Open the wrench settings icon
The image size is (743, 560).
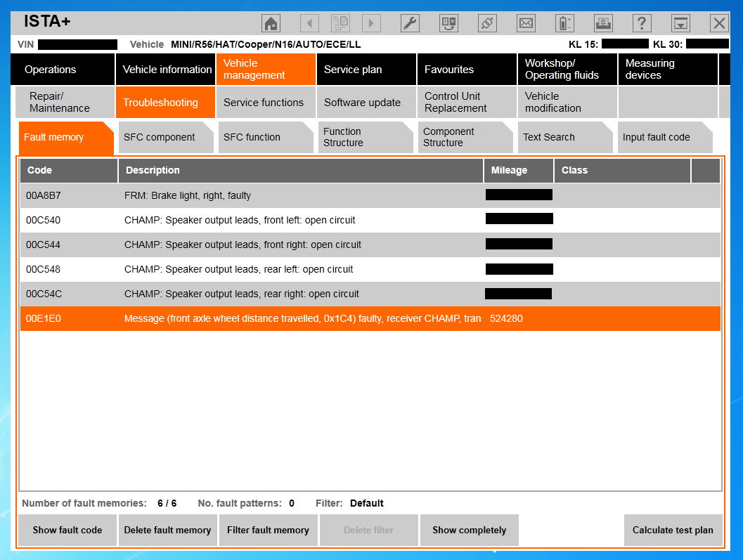[410, 23]
